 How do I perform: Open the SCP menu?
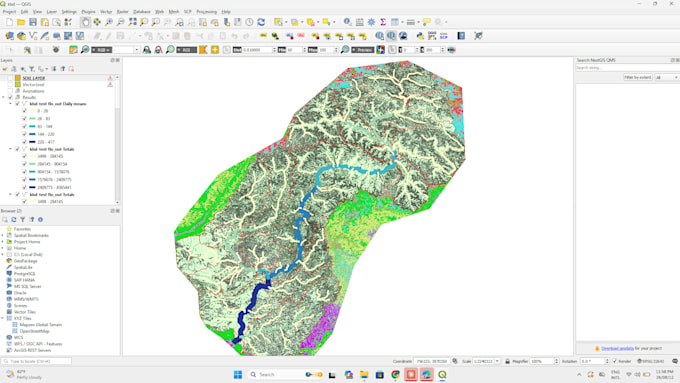click(x=187, y=12)
